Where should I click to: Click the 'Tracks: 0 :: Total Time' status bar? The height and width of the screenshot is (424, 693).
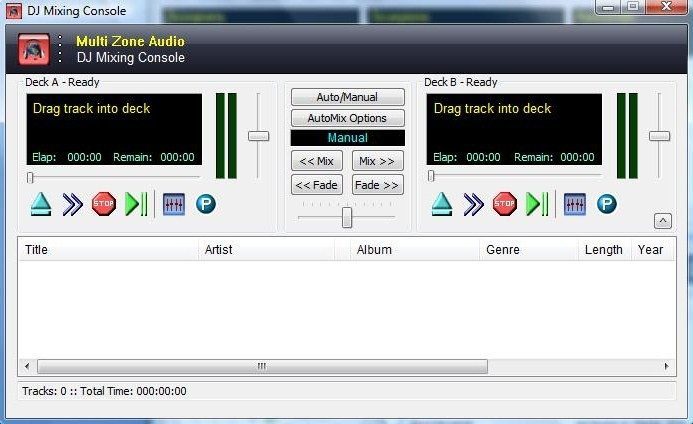click(347, 391)
